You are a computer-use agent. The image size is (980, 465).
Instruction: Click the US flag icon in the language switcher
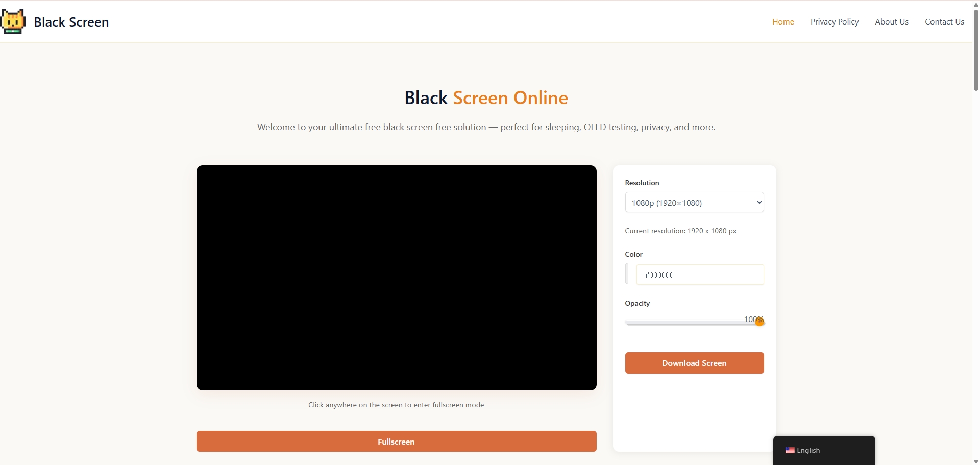click(790, 451)
